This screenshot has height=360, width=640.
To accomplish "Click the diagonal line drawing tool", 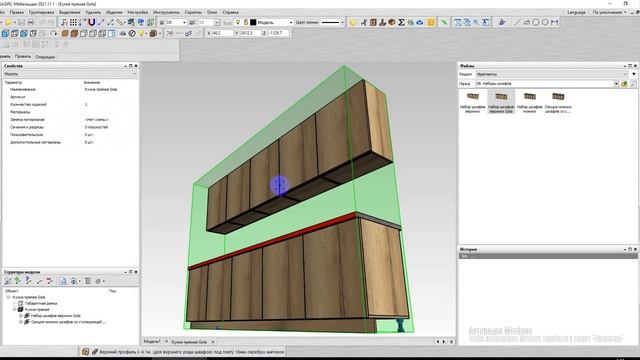I will tap(517, 22).
